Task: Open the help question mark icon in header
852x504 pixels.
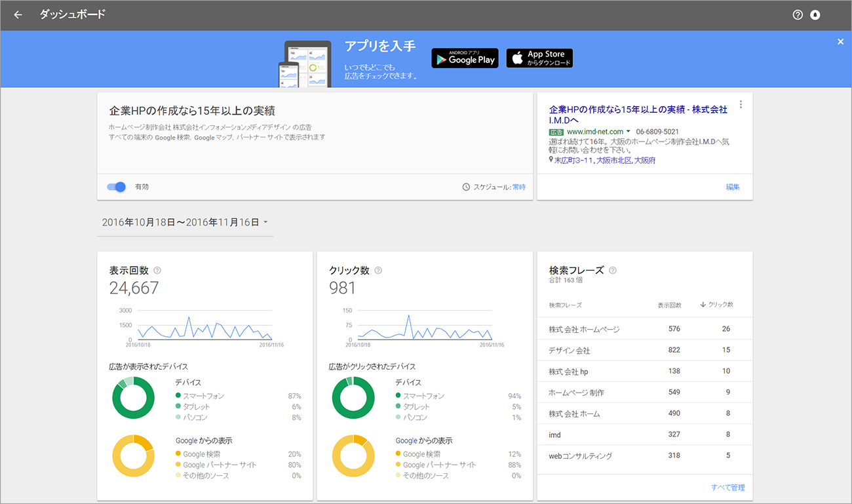Action: (x=798, y=14)
